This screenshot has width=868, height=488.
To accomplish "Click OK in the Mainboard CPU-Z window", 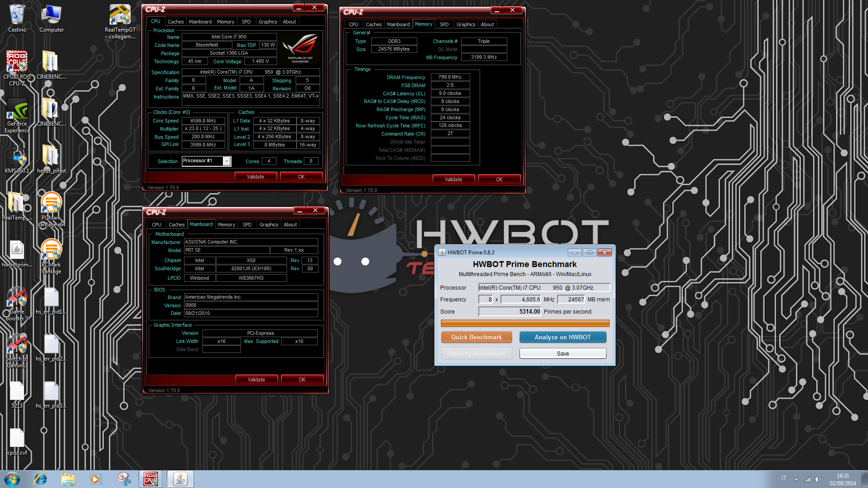I will (302, 380).
